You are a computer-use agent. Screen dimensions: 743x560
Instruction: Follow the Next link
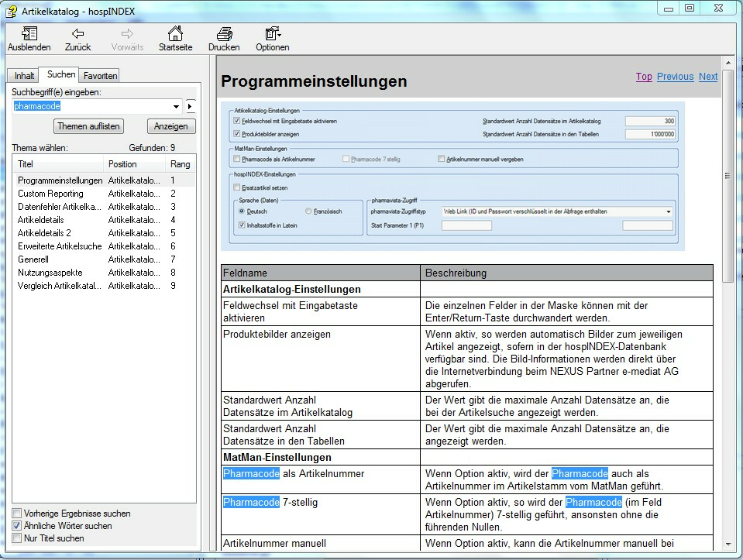[707, 77]
